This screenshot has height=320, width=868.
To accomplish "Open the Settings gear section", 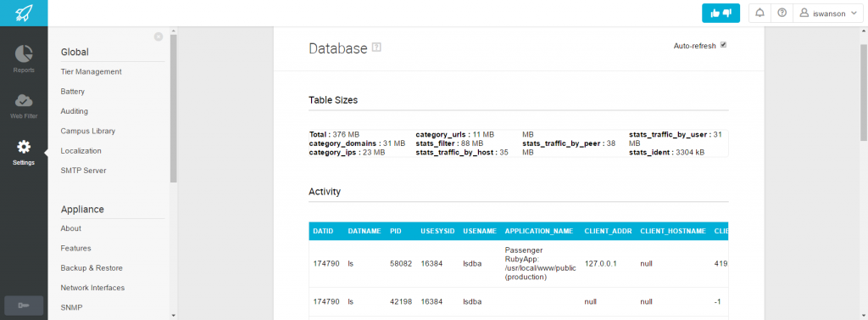I will tap(24, 153).
